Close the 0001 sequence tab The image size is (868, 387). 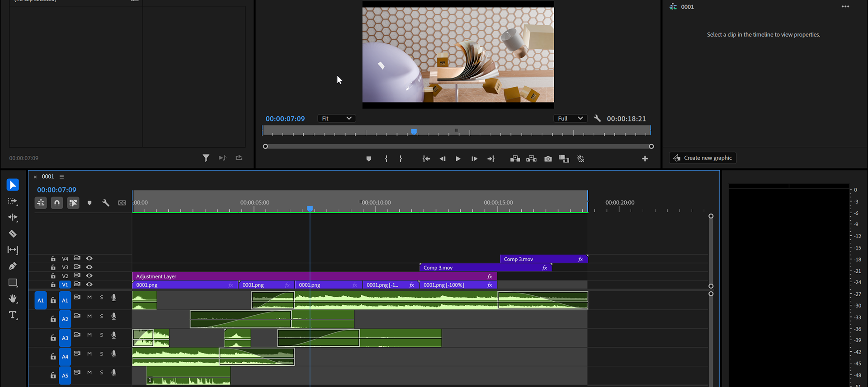coord(35,177)
